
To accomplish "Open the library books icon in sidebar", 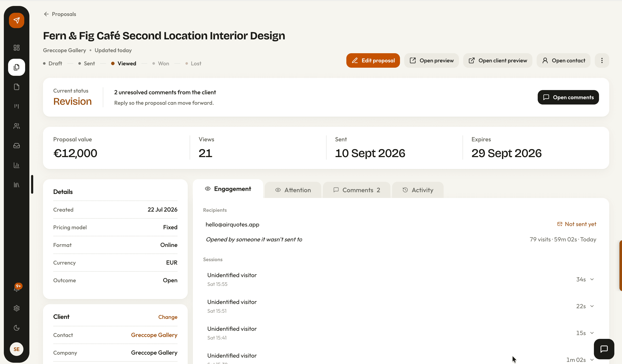I will click(x=17, y=185).
